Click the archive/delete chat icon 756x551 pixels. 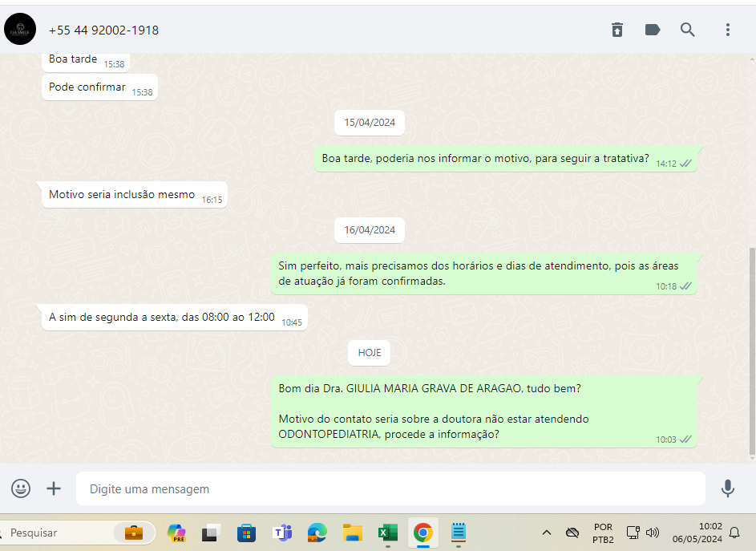pyautogui.click(x=617, y=30)
